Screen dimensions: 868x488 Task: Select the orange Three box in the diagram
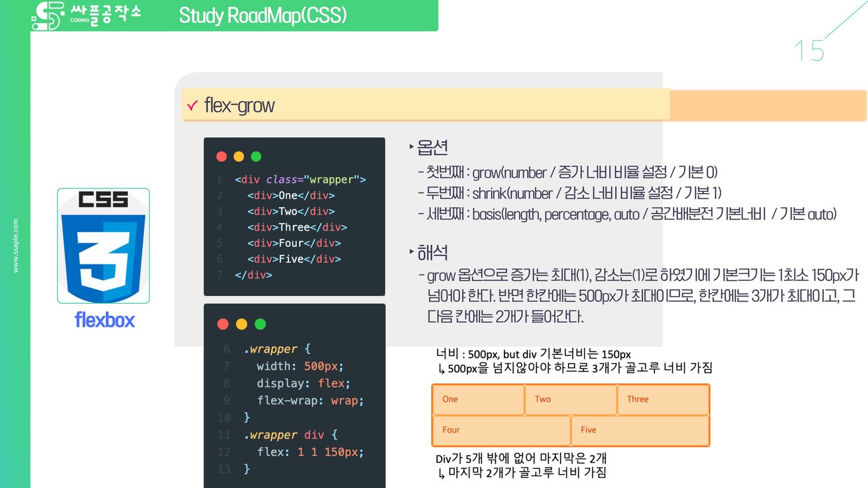pos(663,400)
